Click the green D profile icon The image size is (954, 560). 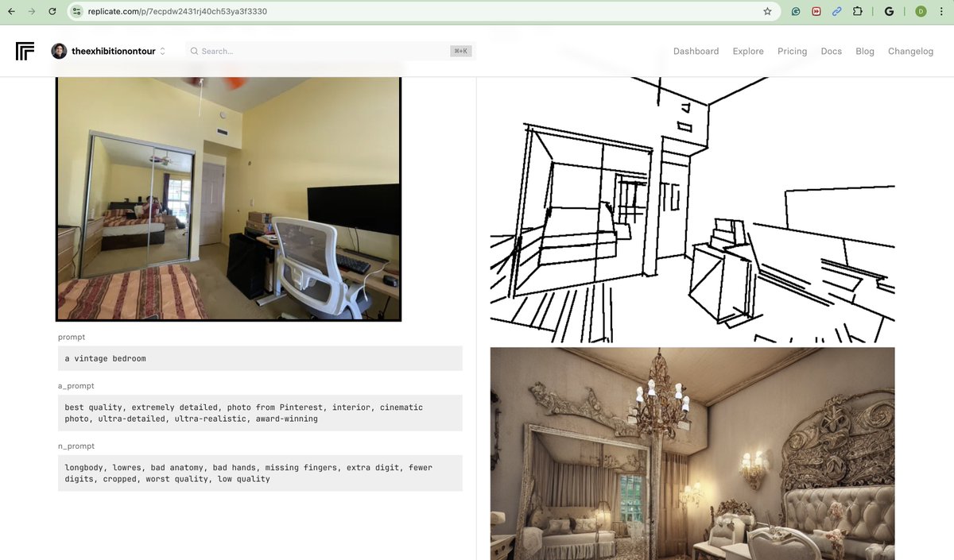coord(920,11)
